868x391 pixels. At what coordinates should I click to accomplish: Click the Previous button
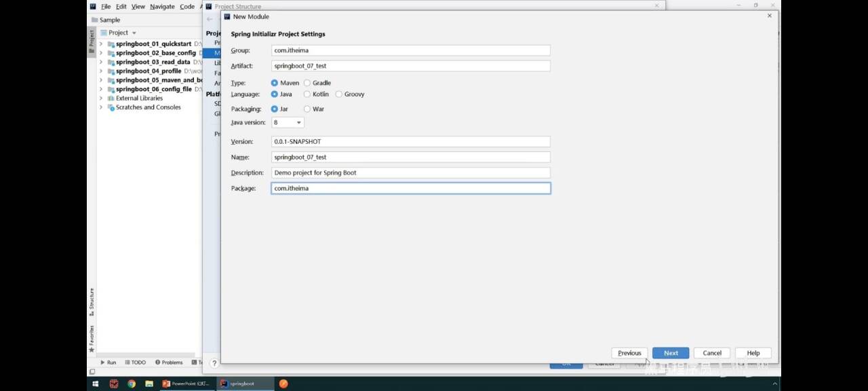(x=629, y=353)
